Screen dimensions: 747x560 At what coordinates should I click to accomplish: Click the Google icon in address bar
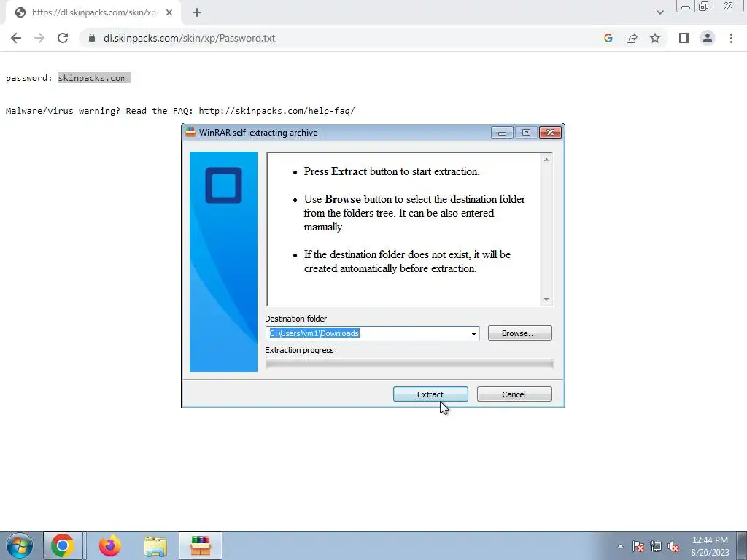608,38
